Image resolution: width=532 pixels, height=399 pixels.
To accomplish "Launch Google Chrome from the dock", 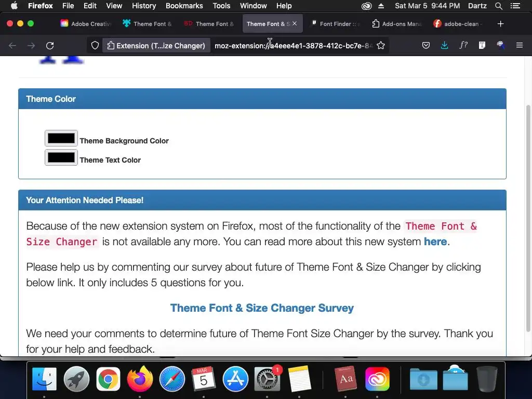I will (108, 379).
